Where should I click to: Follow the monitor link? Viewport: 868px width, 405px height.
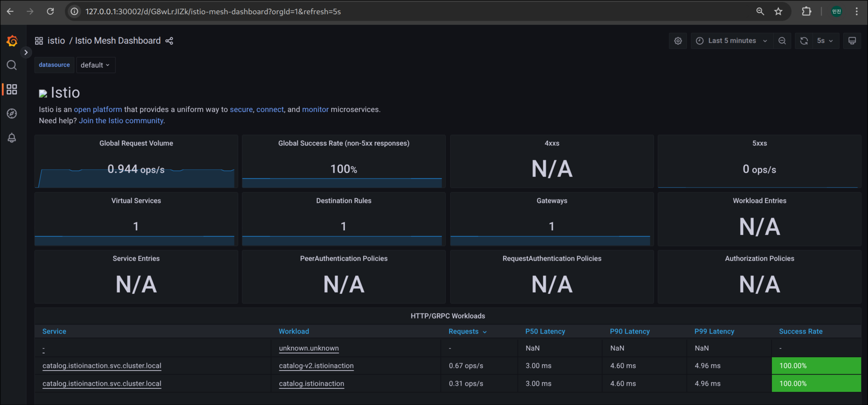[315, 109]
